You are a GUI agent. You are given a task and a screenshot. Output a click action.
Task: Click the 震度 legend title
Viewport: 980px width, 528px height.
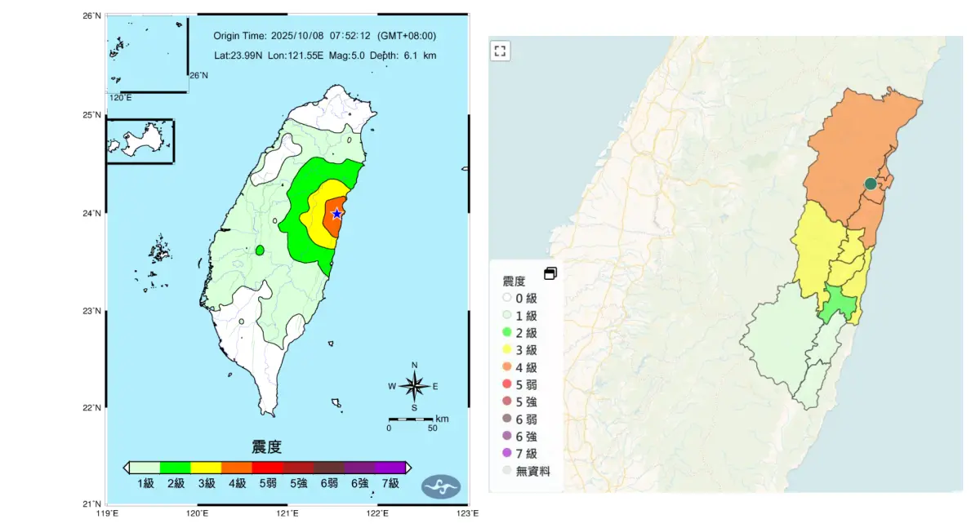coord(514,282)
